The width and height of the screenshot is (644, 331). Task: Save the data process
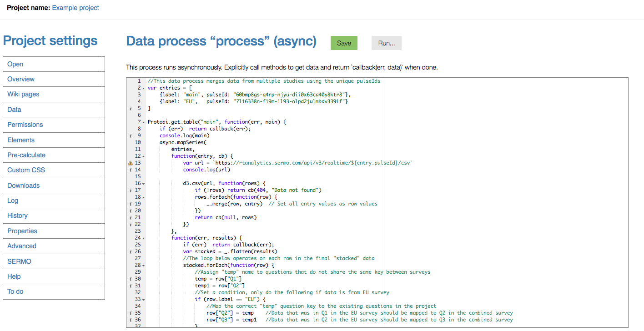pos(344,43)
